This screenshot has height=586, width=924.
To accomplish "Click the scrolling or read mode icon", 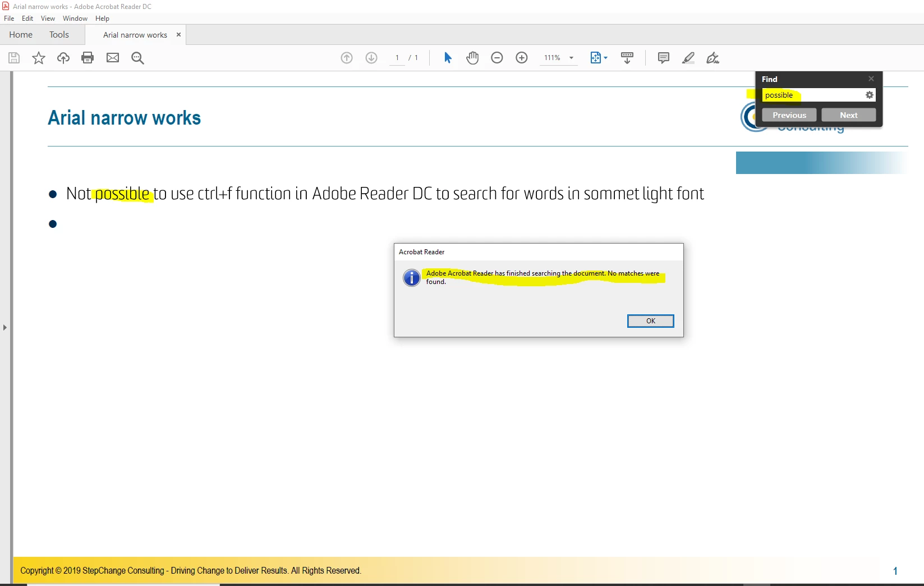I will click(627, 58).
